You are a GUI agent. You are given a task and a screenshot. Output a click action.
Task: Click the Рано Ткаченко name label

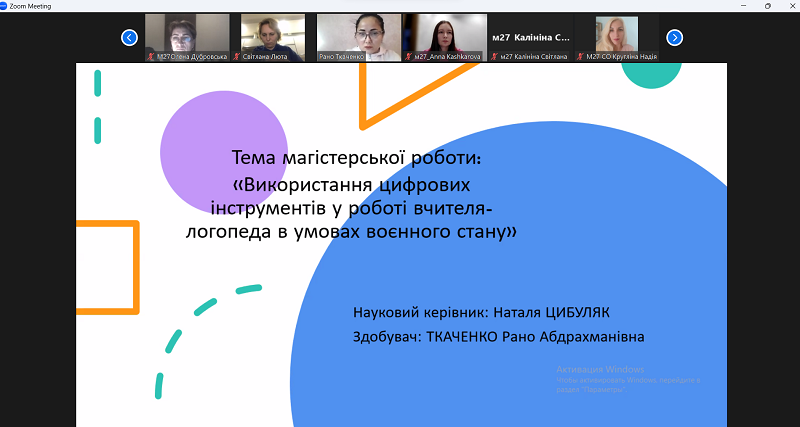pos(340,57)
